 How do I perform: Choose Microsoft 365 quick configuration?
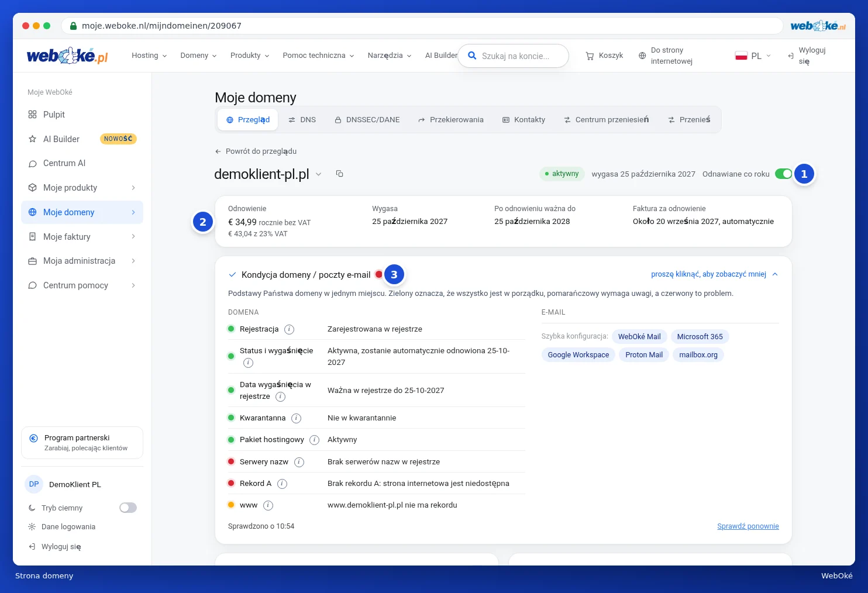[x=700, y=337]
